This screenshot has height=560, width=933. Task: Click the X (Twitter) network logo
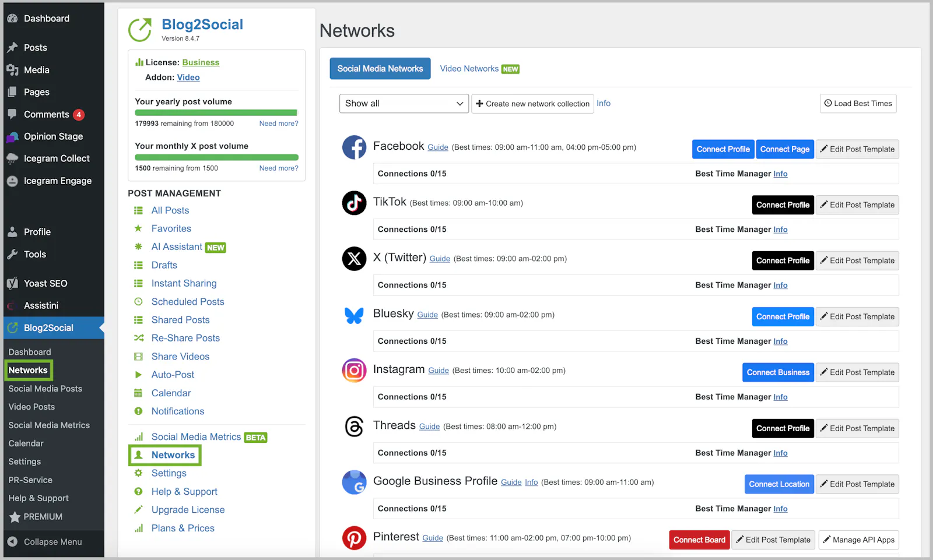354,259
